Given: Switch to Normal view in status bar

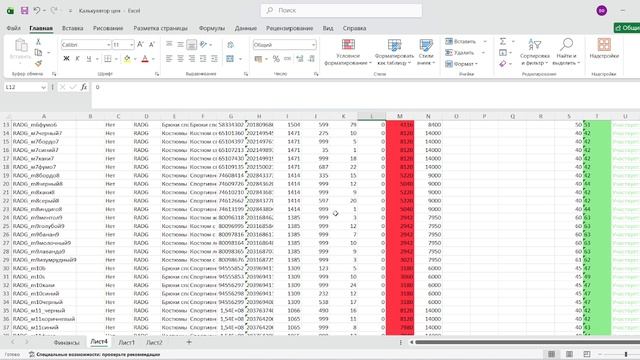Looking at the screenshot, I should click(551, 354).
